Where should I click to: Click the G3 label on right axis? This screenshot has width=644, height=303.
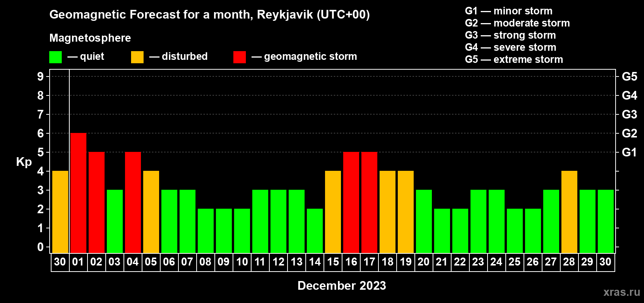pyautogui.click(x=630, y=114)
